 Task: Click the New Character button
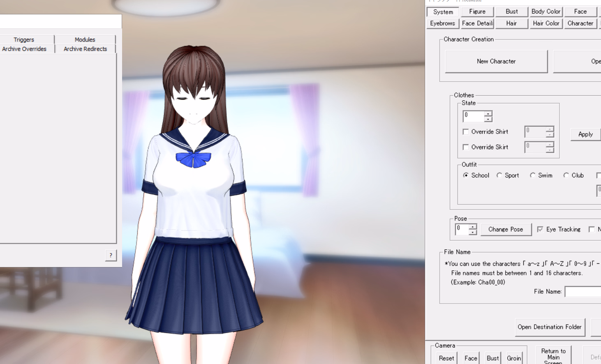[496, 62]
